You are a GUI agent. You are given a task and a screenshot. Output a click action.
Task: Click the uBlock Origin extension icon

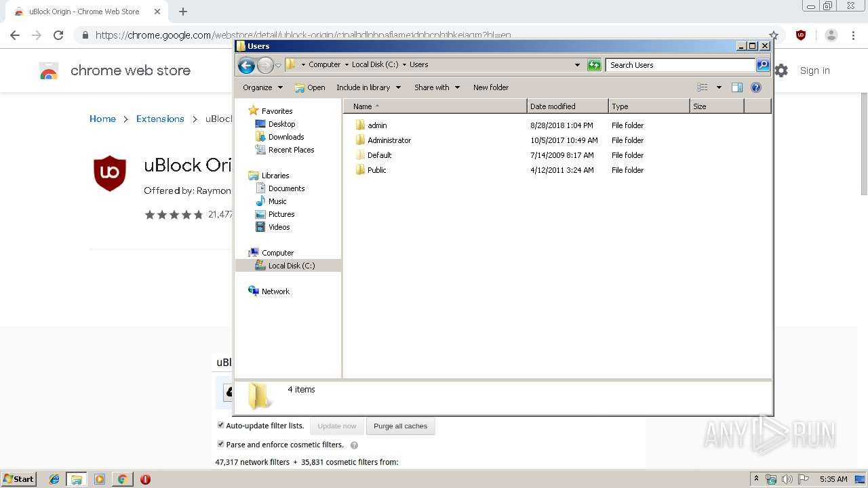point(801,35)
